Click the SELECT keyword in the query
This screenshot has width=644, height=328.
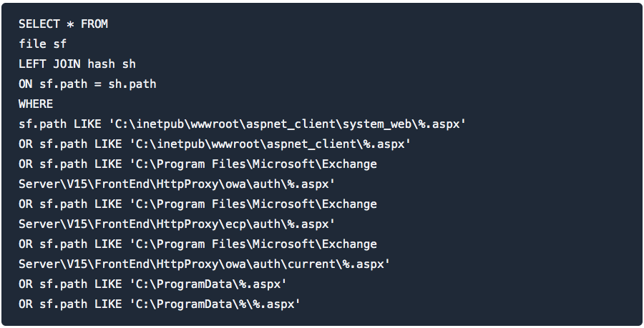pos(39,24)
